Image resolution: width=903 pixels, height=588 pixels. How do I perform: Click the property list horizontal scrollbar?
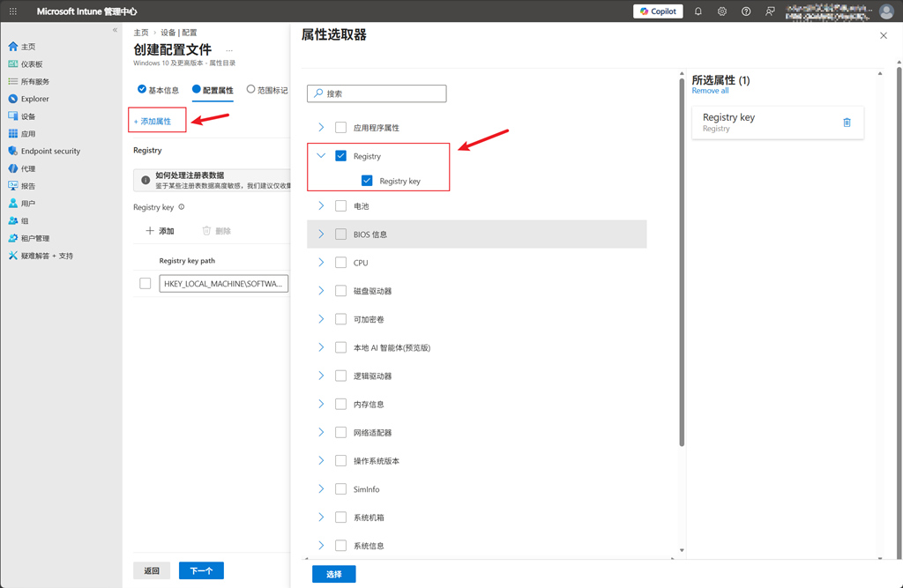[489, 558]
